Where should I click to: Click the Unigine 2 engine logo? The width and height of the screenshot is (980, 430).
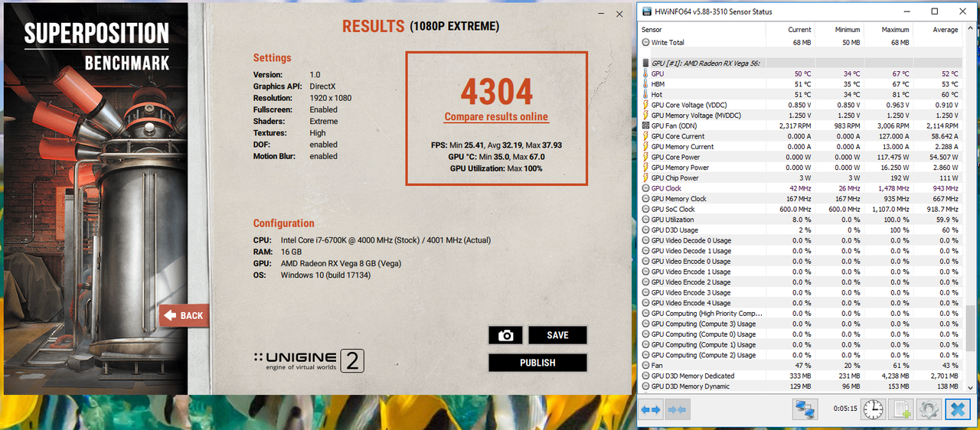click(309, 360)
